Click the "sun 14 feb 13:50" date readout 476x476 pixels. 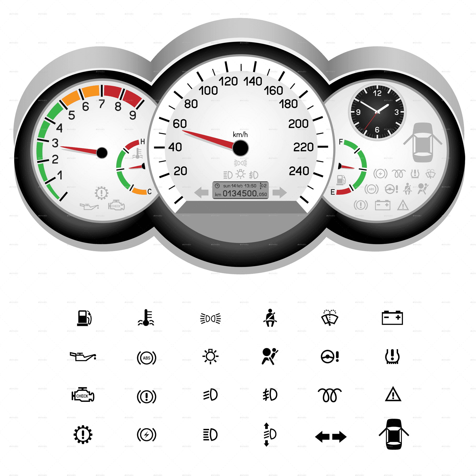[x=239, y=186]
